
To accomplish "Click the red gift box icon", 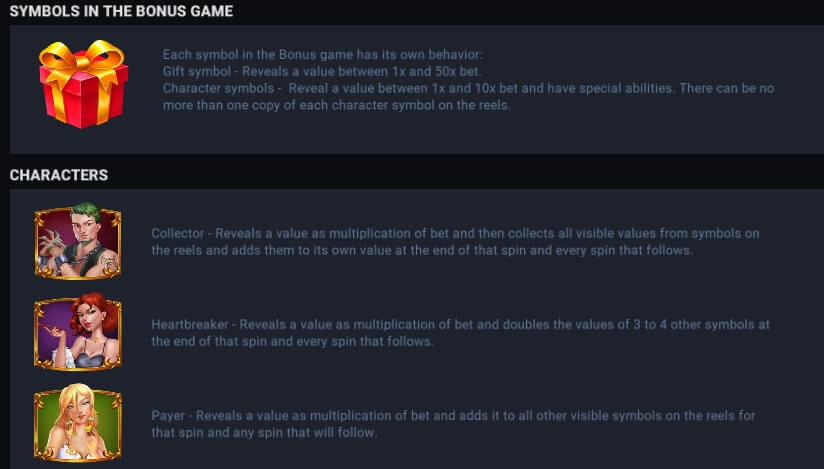I will (x=83, y=84).
